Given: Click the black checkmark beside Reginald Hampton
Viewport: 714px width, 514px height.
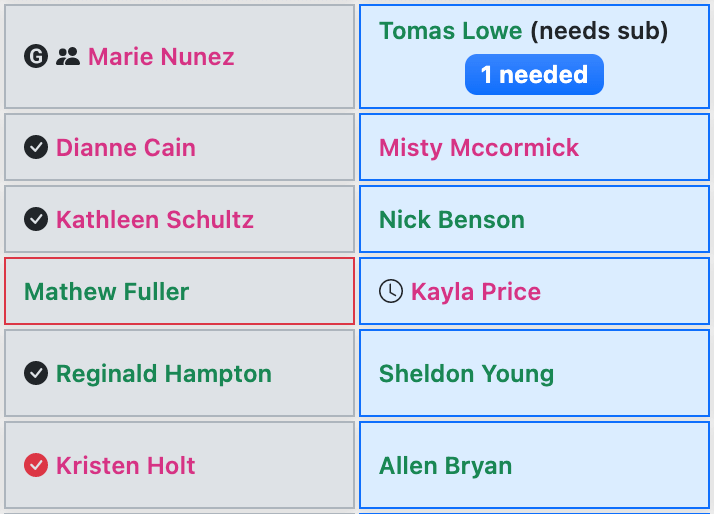Looking at the screenshot, I should click(x=36, y=373).
